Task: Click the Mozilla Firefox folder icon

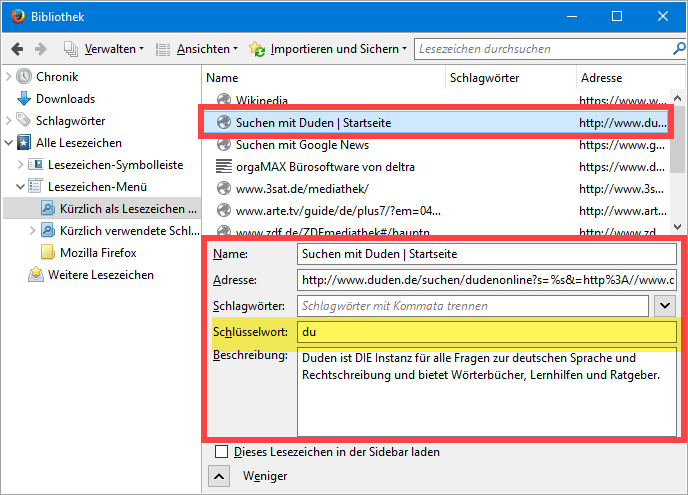Action: point(47,252)
